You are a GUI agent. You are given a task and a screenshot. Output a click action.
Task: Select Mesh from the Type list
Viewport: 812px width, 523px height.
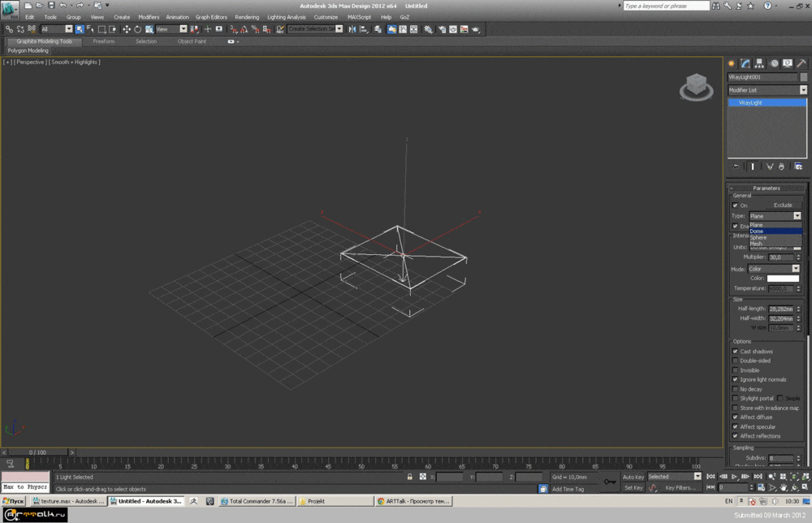pyautogui.click(x=775, y=244)
